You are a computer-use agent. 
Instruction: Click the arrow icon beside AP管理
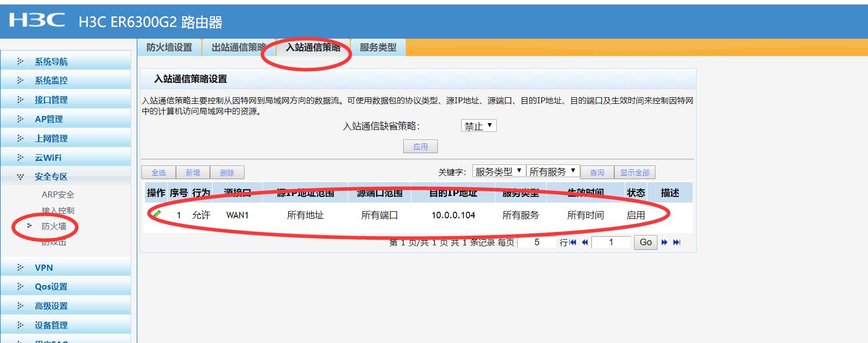20,119
